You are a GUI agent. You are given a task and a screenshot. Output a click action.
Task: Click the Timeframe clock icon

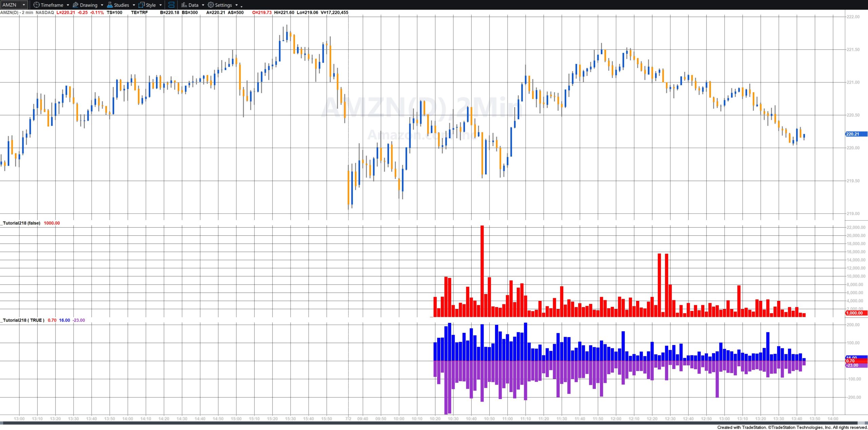pos(36,5)
